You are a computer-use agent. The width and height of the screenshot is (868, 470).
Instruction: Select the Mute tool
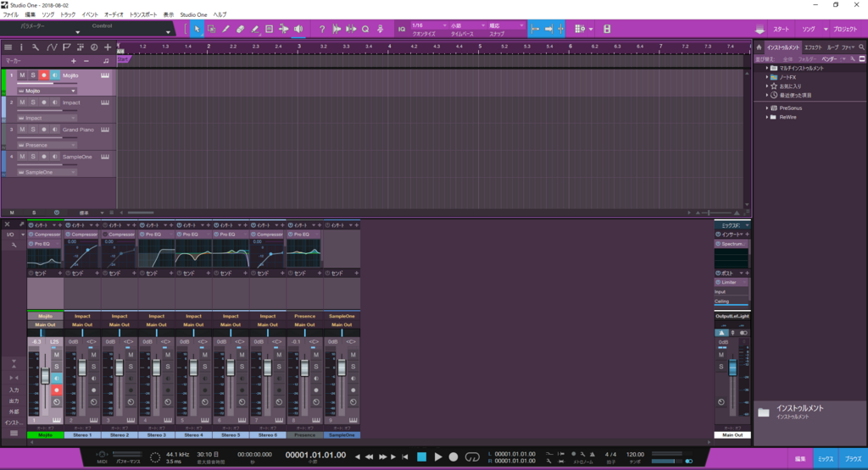269,29
